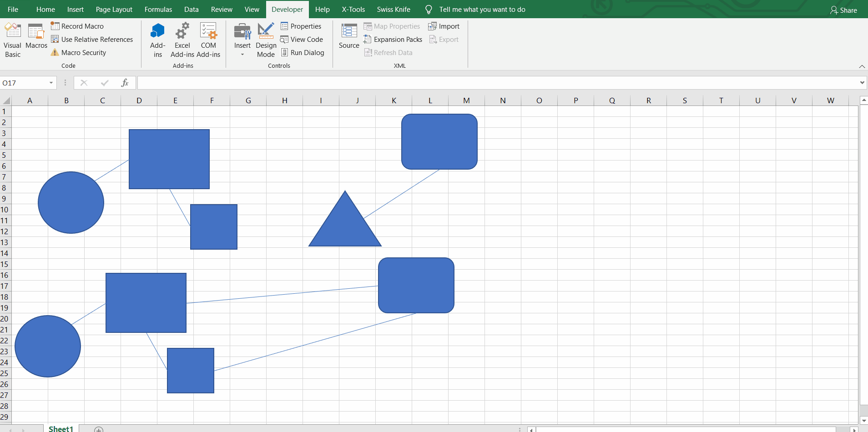Open COM Add-ins
The width and height of the screenshot is (868, 432).
208,40
